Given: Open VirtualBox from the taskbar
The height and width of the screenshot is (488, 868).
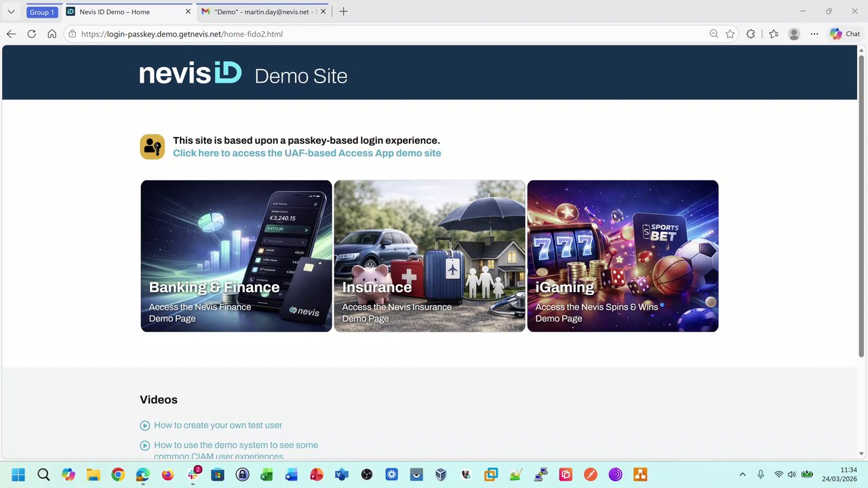Looking at the screenshot, I should (x=441, y=474).
